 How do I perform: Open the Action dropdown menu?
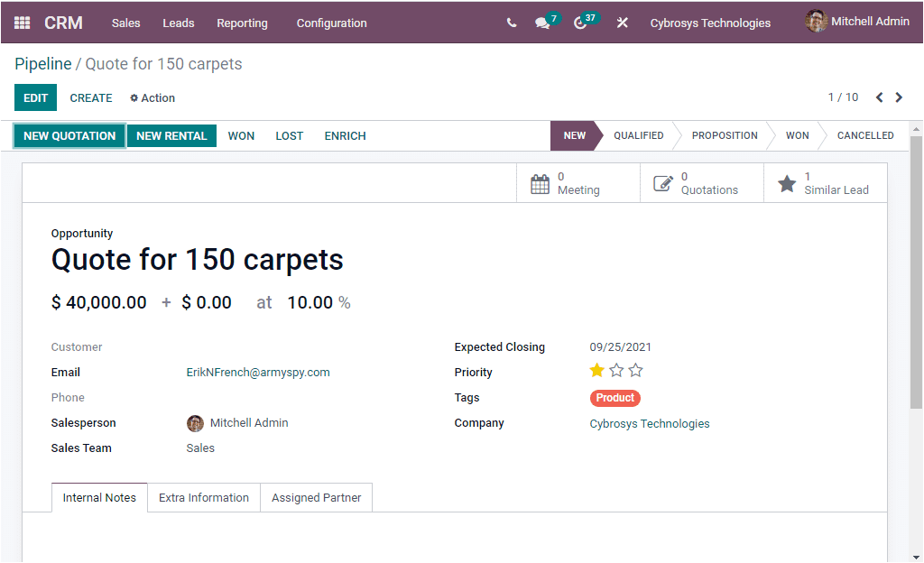coord(152,97)
